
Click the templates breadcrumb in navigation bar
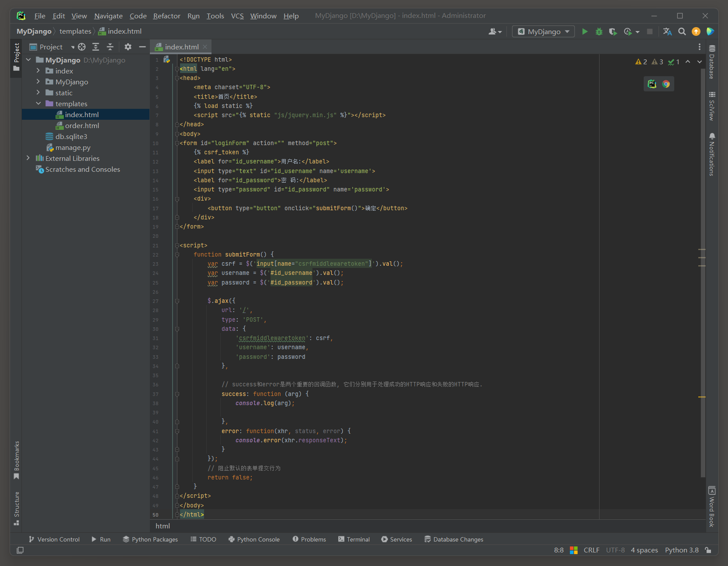tap(75, 31)
